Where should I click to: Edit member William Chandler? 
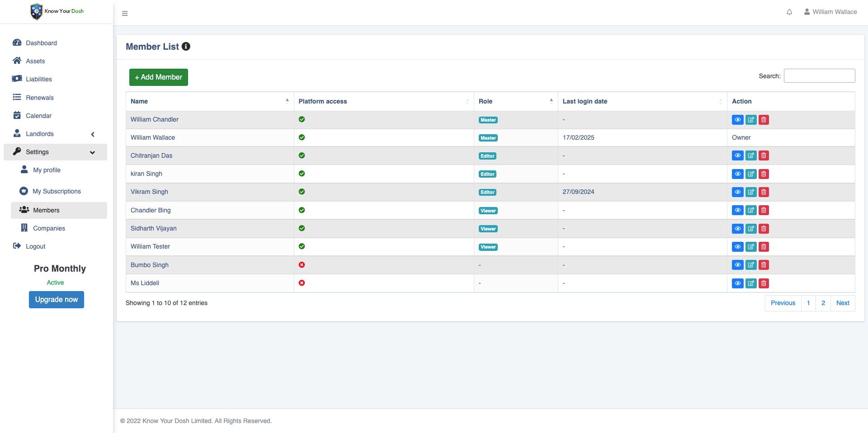751,120
